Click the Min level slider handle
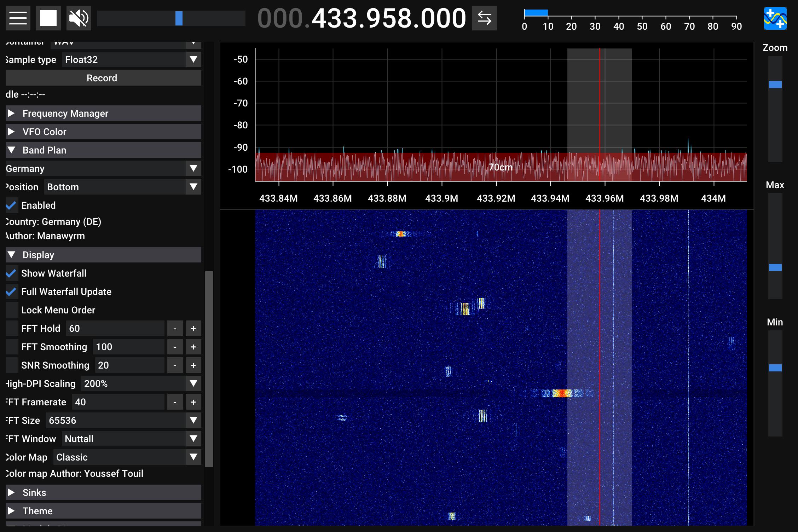The image size is (798, 532). click(775, 368)
